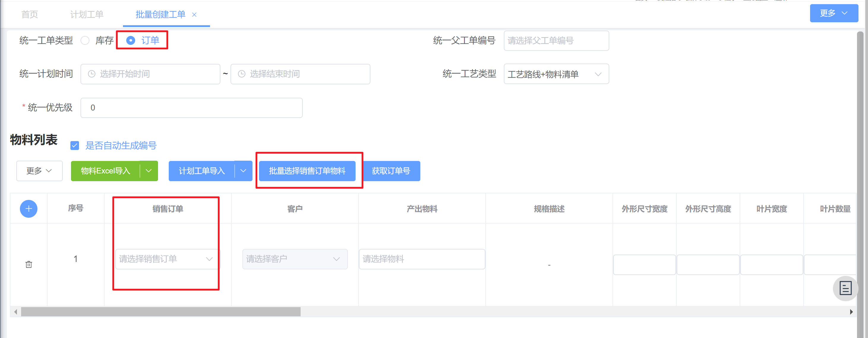The image size is (868, 338).
Task: Click the 统一优先级 input field
Action: tap(191, 108)
